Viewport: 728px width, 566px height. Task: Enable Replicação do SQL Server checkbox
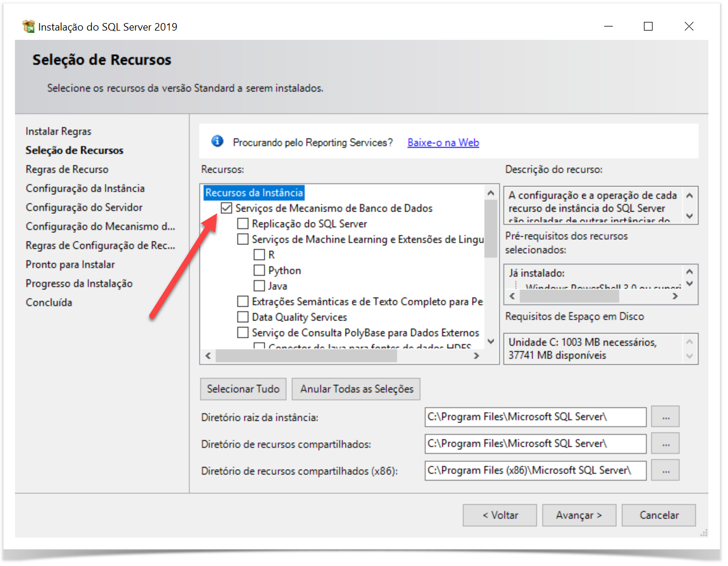coord(243,224)
